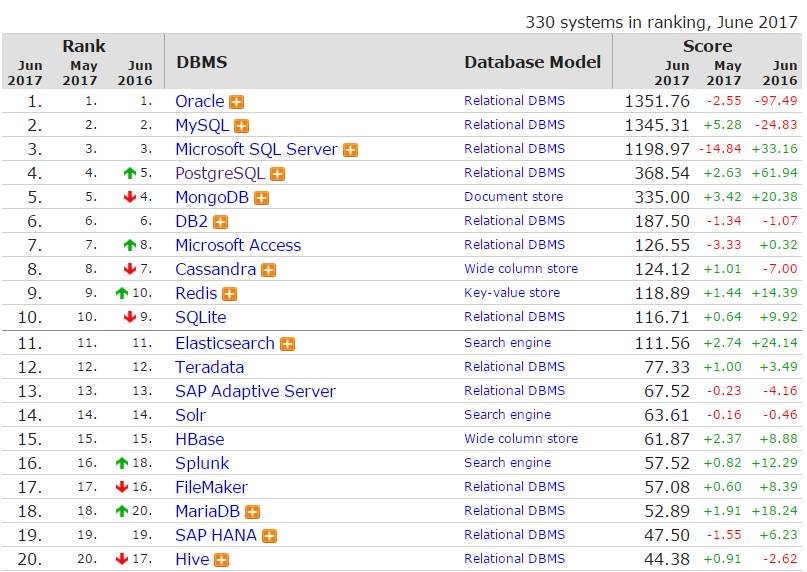The image size is (807, 572).
Task: Click the plus icon after Redis
Action: pos(230,294)
